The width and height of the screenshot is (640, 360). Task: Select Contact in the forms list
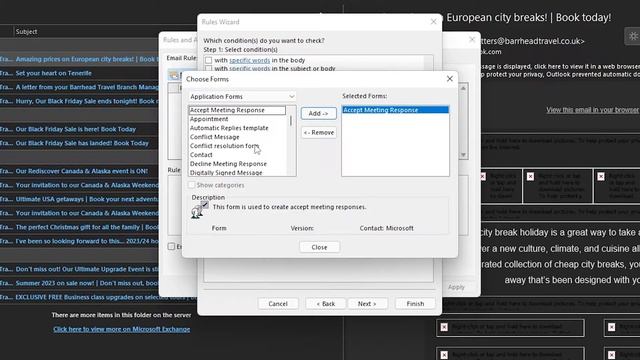201,155
